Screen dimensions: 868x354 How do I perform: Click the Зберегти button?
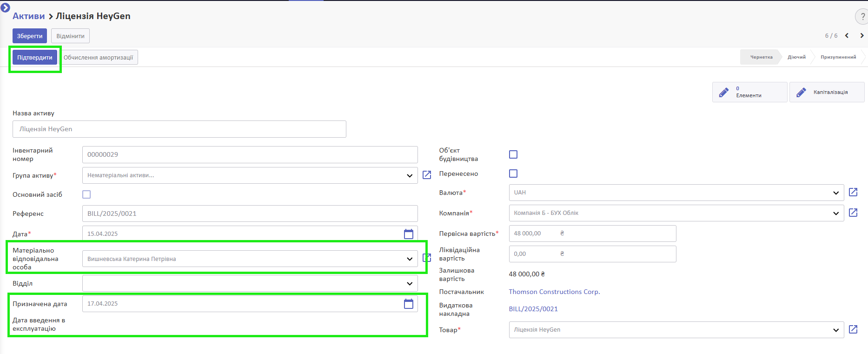click(x=30, y=36)
